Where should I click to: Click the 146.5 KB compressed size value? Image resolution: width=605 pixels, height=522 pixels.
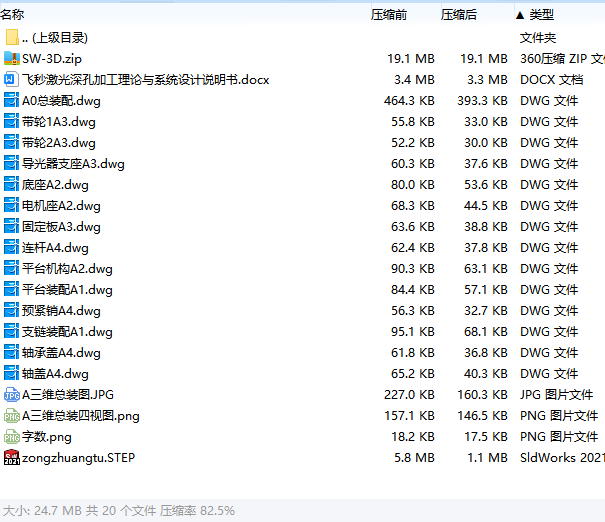[482, 416]
